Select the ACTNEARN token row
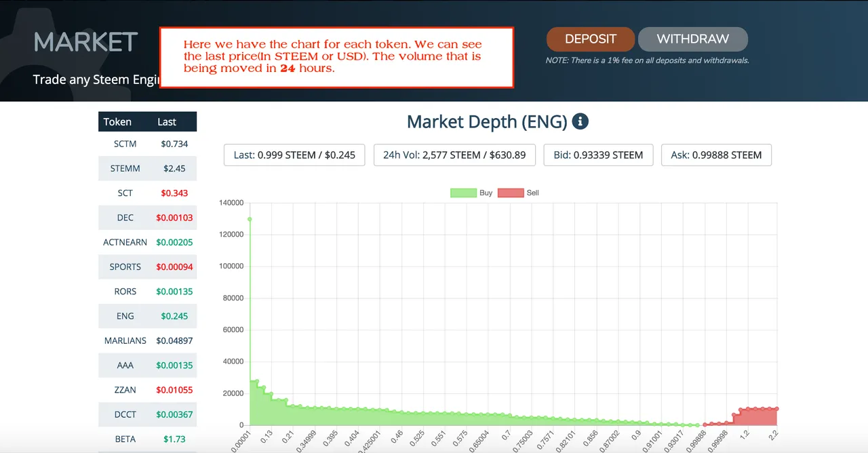868x453 pixels. (147, 242)
